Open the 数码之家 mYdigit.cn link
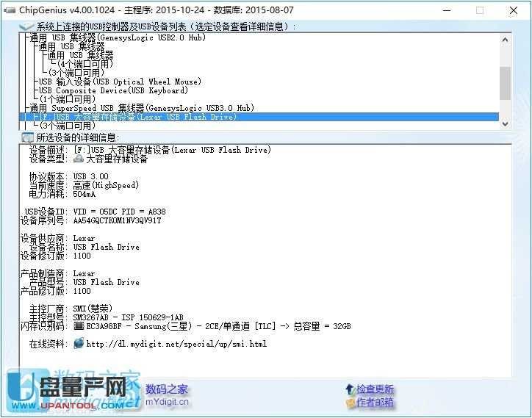This screenshot has width=532, height=418. coord(167,395)
